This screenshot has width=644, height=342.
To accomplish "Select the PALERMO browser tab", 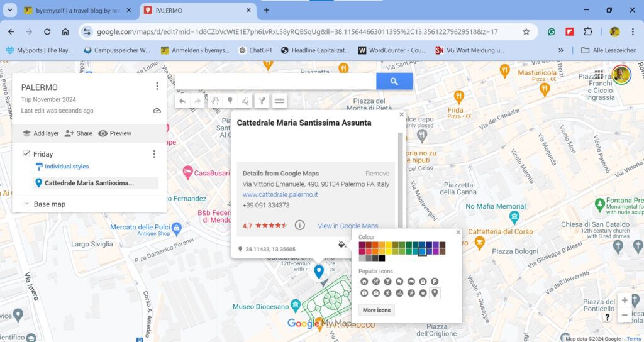I will pos(197,11).
